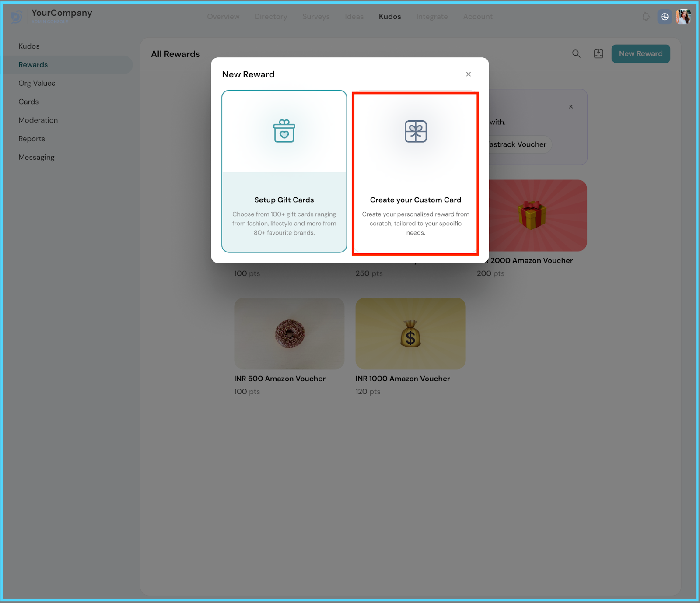
Task: Click the 200 pts value
Action: [x=490, y=273]
